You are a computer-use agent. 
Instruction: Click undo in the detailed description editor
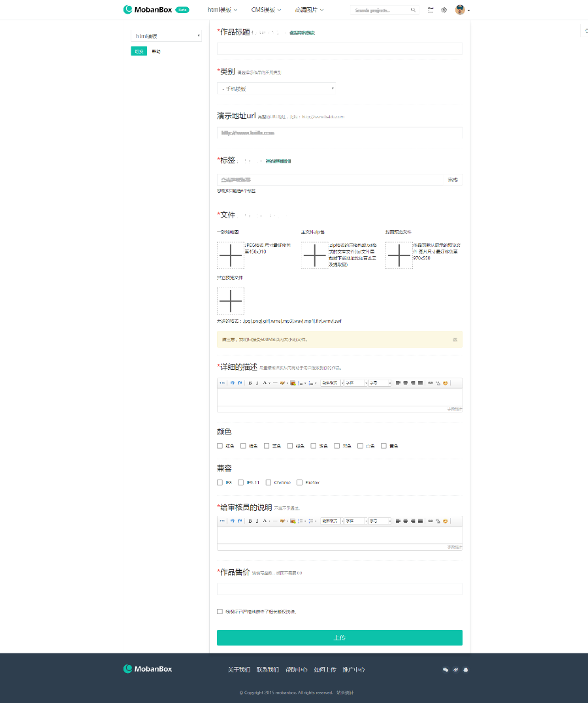click(x=232, y=383)
